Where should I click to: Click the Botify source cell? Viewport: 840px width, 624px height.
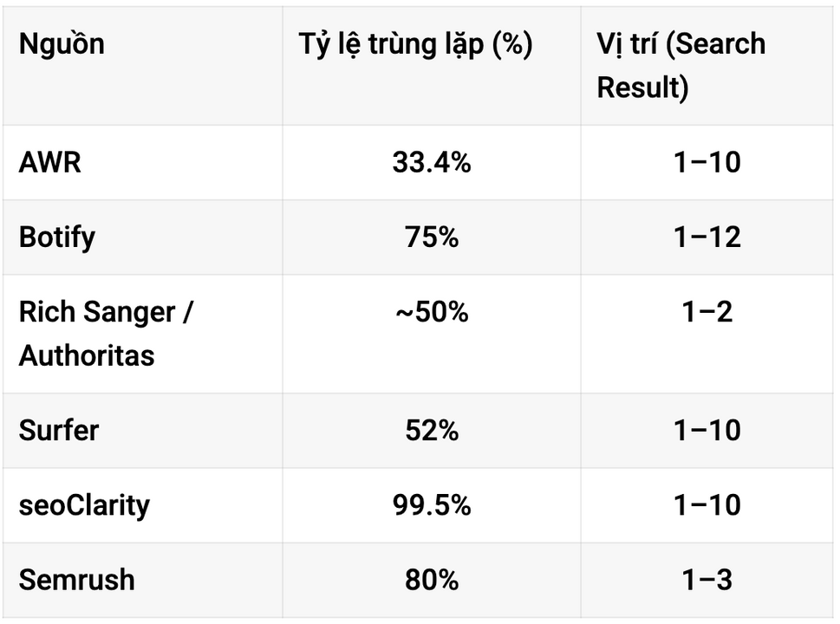pyautogui.click(x=57, y=237)
